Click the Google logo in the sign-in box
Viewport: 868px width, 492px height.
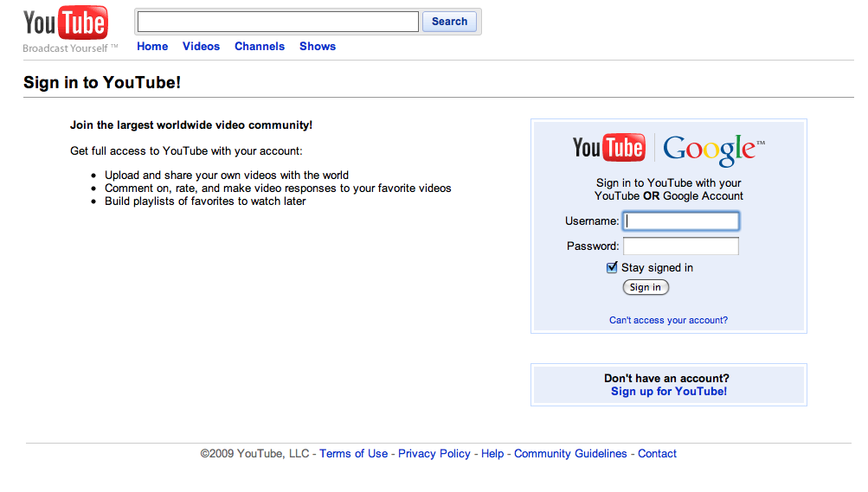(714, 150)
